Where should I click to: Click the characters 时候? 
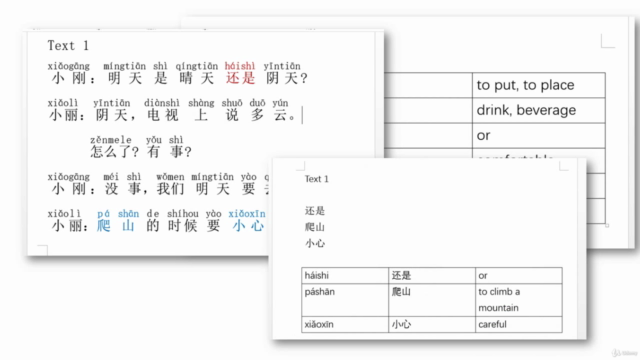pyautogui.click(x=182, y=225)
